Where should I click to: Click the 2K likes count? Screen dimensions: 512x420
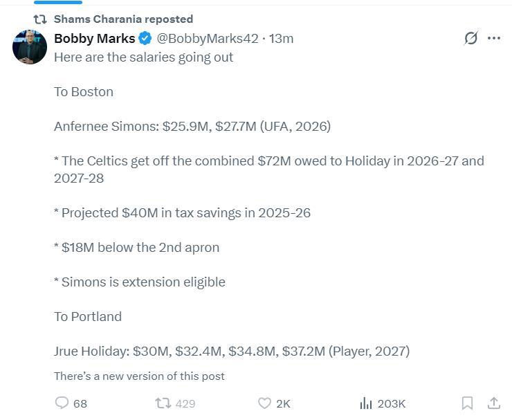283,403
